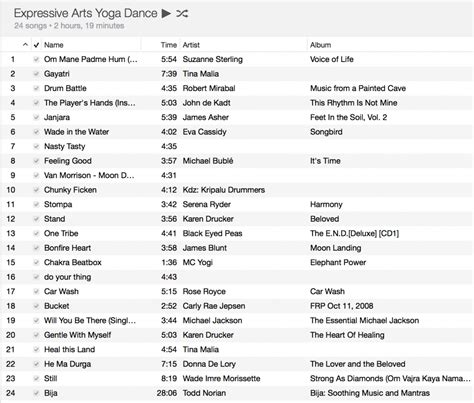Toggle checkbox for The Player's Hands
The width and height of the screenshot is (474, 403).
[x=36, y=103]
